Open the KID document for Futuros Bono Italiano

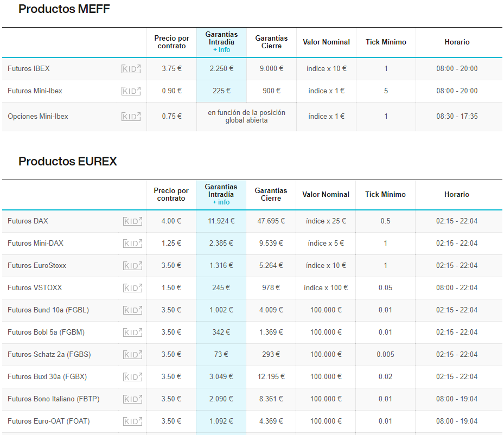(x=132, y=399)
